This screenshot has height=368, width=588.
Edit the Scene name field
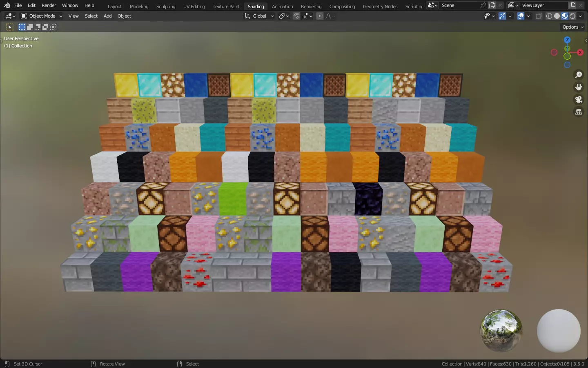459,5
